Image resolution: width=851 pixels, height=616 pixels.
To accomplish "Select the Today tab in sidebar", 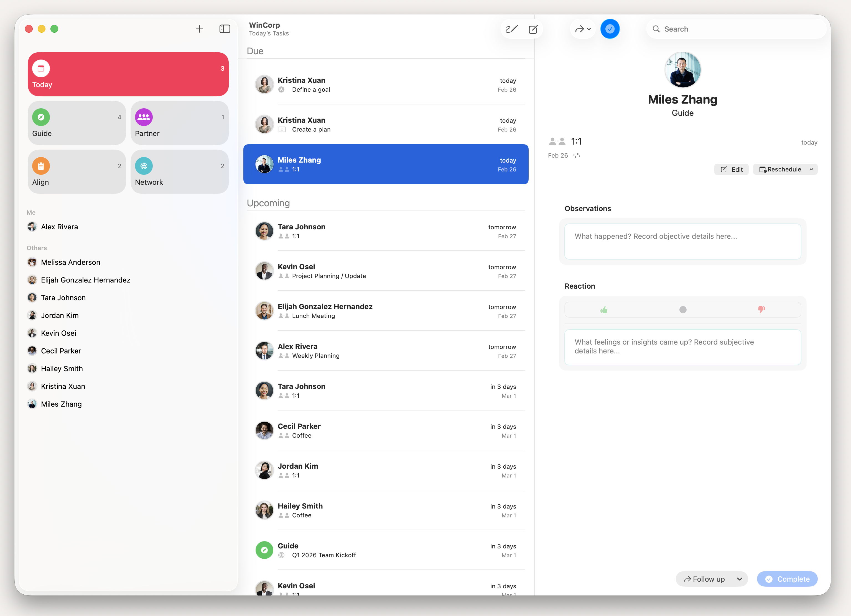I will click(128, 74).
